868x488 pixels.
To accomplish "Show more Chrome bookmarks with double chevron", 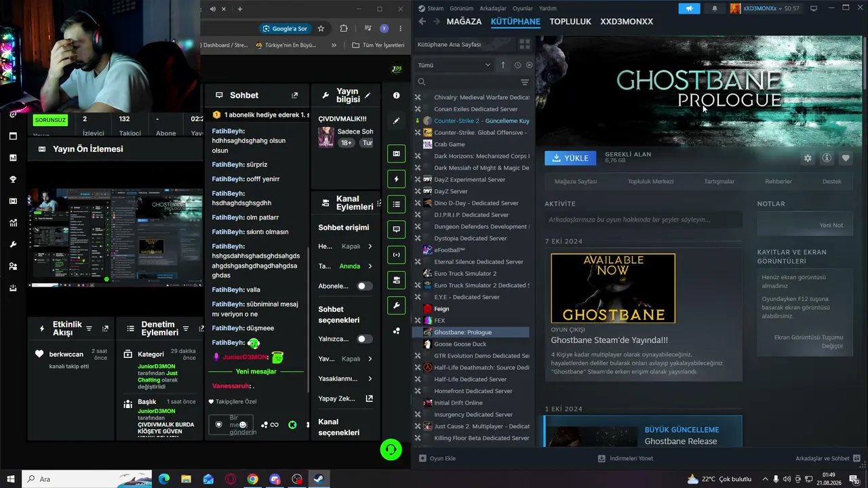I will click(334, 45).
